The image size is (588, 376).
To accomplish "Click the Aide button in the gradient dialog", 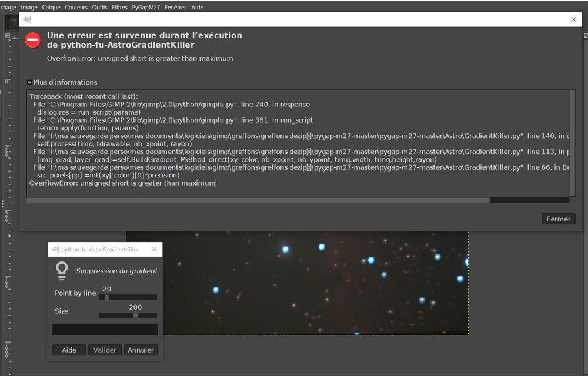I will click(x=69, y=350).
